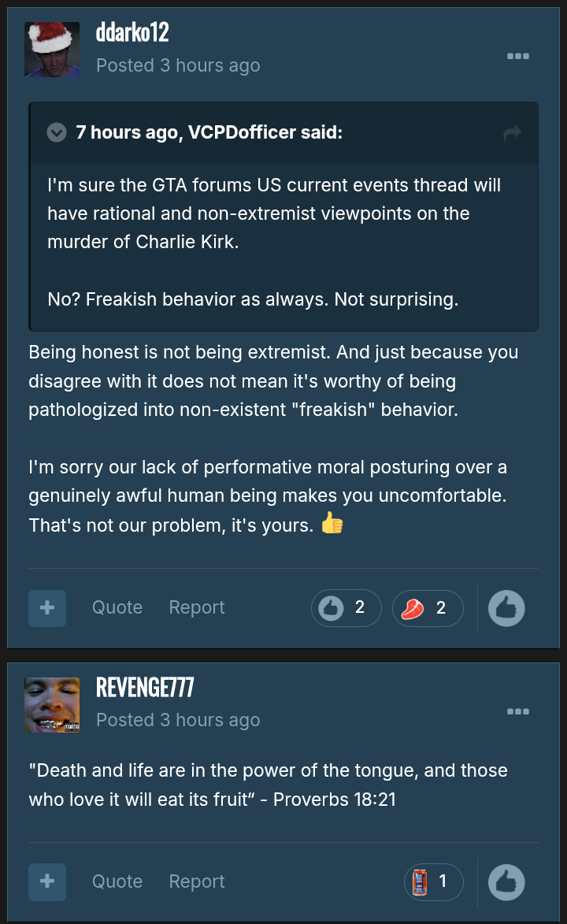The image size is (567, 924).
Task: View like reactions on ddarko12's post
Action: click(x=346, y=608)
